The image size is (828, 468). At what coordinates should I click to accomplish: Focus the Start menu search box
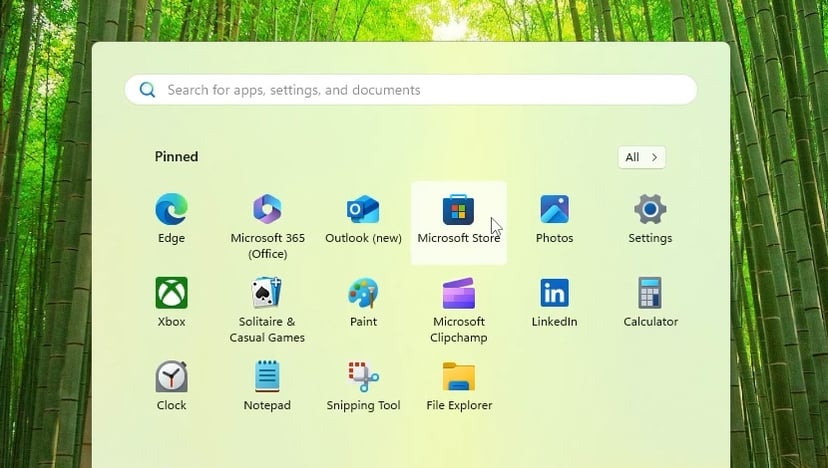pos(420,90)
